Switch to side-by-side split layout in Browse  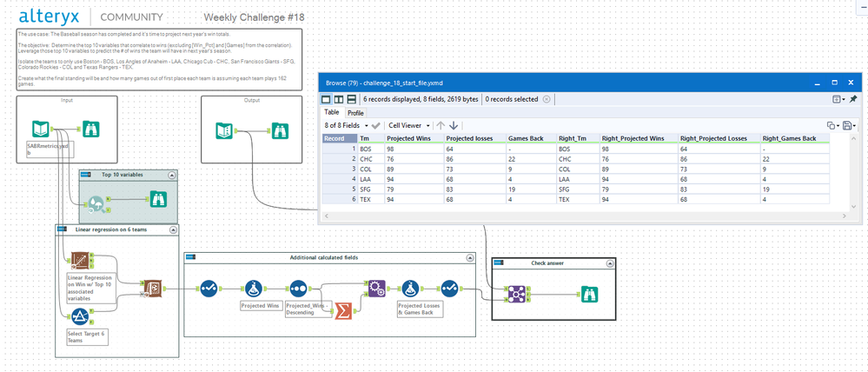[338, 99]
